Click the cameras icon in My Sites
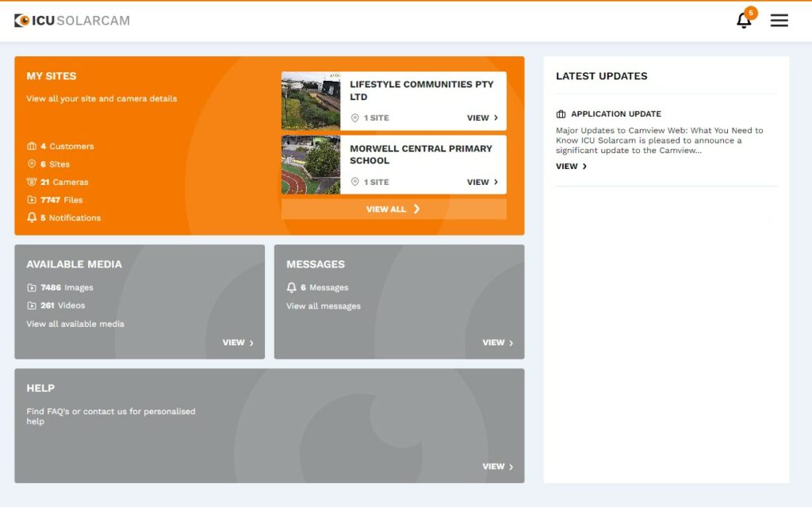This screenshot has height=507, width=812. click(x=32, y=182)
